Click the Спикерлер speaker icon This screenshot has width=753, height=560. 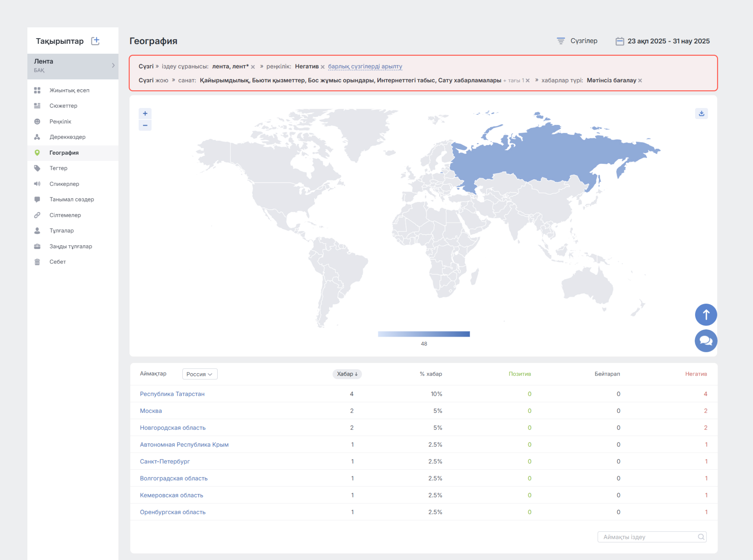37,184
